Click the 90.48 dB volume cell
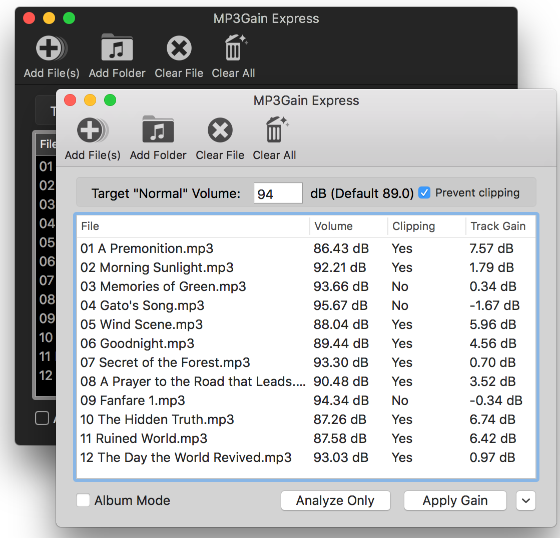This screenshot has height=538, width=560. pos(341,381)
